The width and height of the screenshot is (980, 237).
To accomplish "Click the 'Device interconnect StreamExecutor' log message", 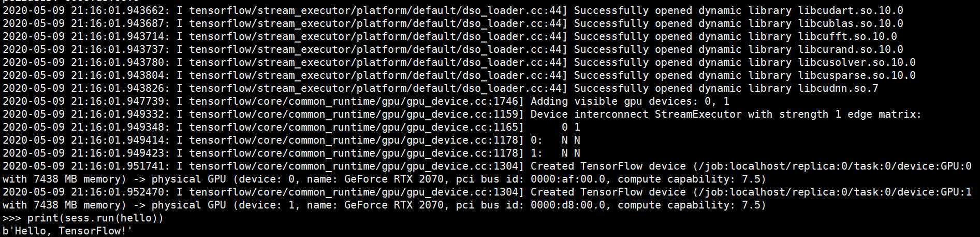I will (636, 114).
